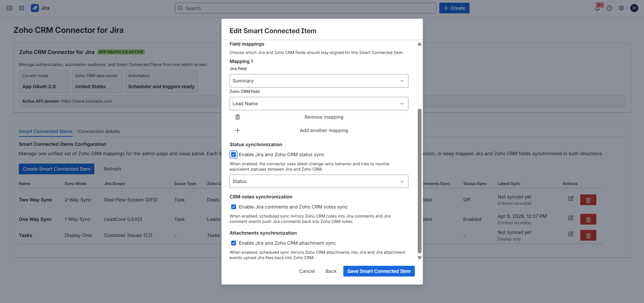Image resolution: width=644 pixels, height=303 pixels.
Task: Click the Refresh button
Action: tap(112, 169)
